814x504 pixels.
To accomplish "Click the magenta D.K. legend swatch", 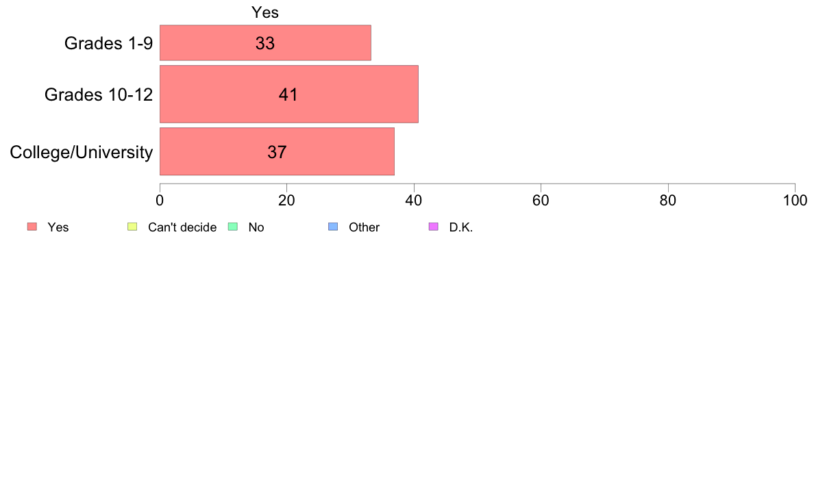I will 434,227.
